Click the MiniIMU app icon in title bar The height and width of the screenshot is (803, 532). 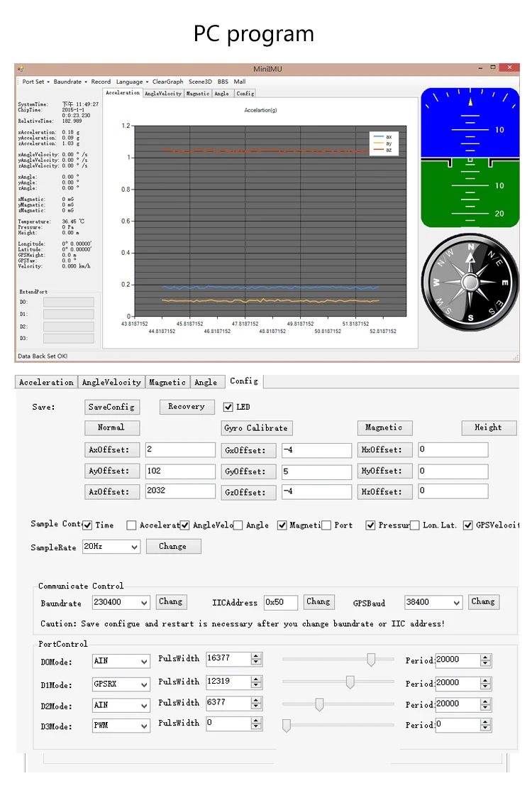click(21, 69)
